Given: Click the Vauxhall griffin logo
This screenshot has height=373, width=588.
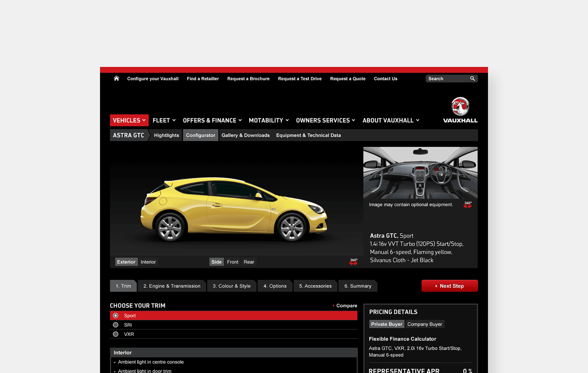Looking at the screenshot, I should coord(460,107).
